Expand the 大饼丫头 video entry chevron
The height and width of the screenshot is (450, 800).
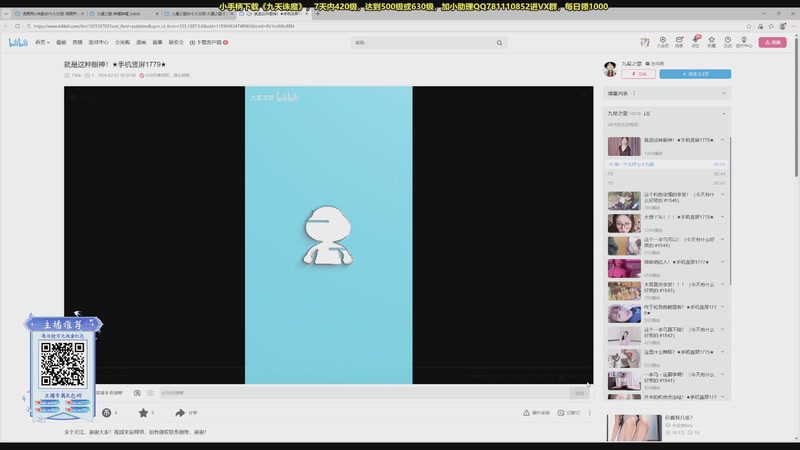(723, 217)
